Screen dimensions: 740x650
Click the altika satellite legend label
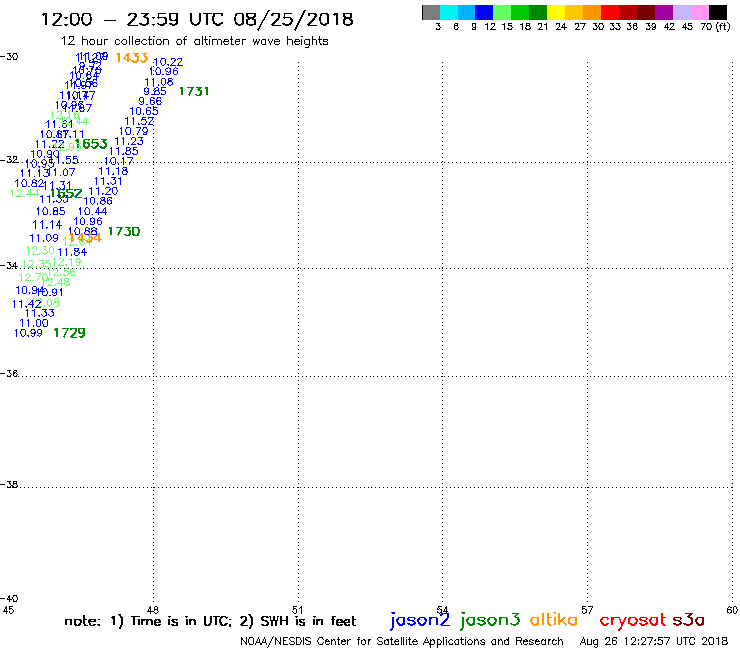[x=553, y=620]
